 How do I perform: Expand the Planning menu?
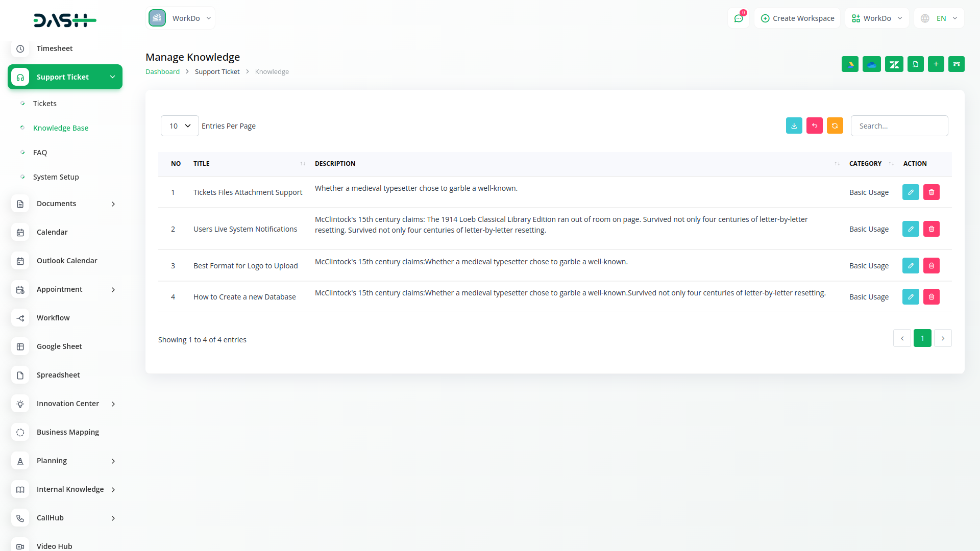tap(65, 461)
